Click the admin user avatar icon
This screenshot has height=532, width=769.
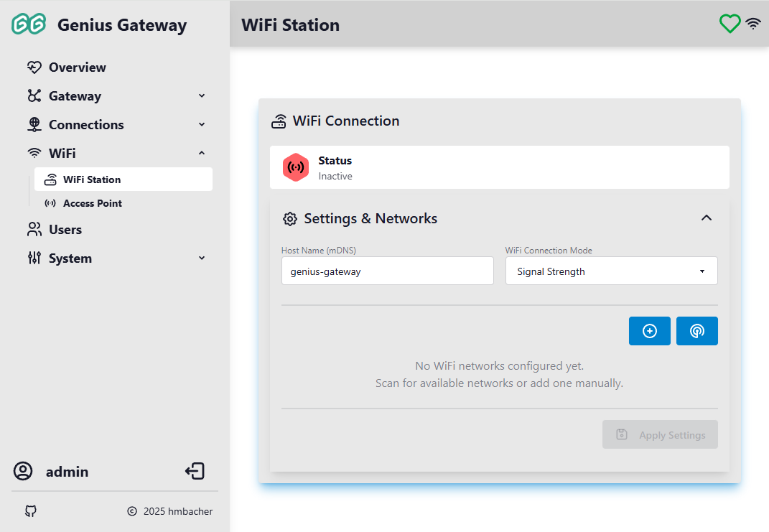(23, 471)
